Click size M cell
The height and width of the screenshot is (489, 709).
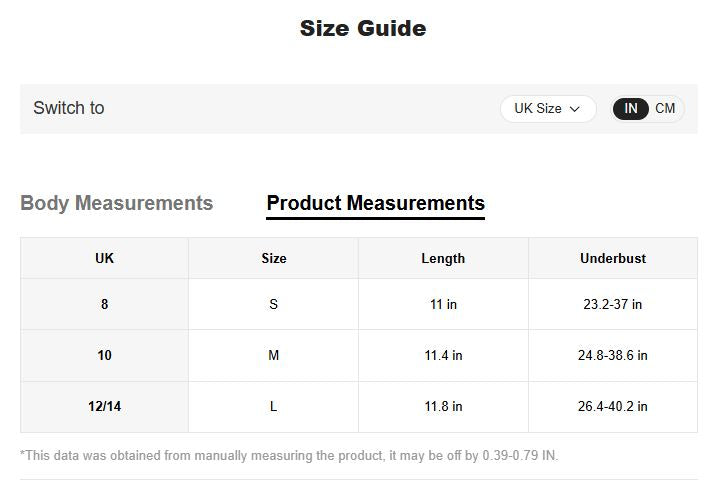click(273, 355)
